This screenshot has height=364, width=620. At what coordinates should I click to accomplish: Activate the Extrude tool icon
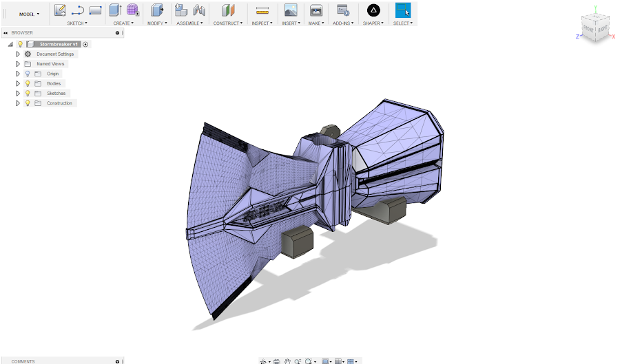click(115, 10)
